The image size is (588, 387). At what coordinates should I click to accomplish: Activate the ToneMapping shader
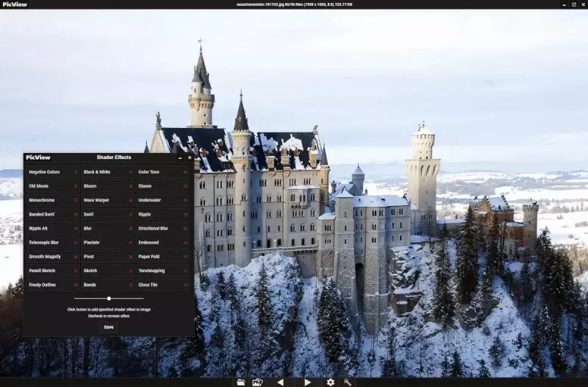162,271
